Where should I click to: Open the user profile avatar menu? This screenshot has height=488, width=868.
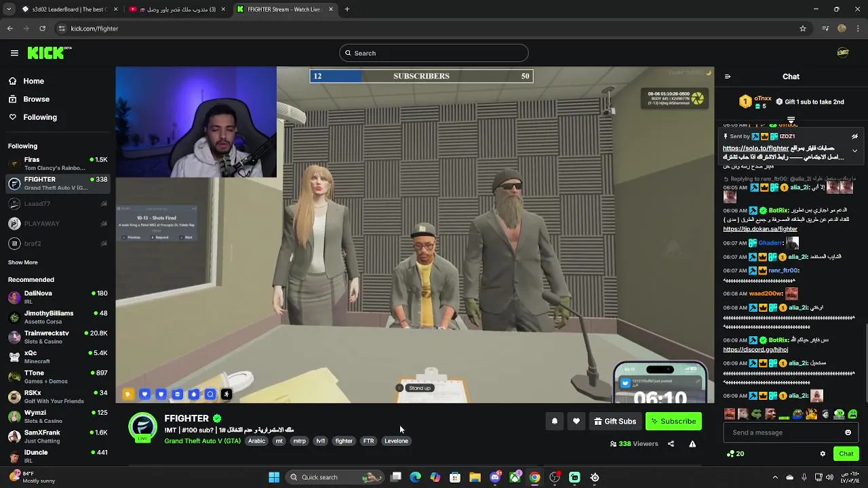click(x=843, y=53)
